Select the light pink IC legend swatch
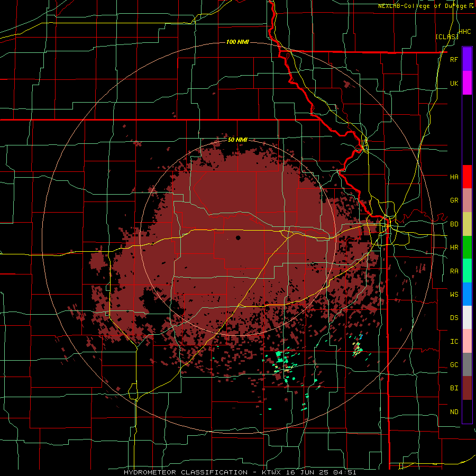The image size is (476, 476). [x=467, y=341]
